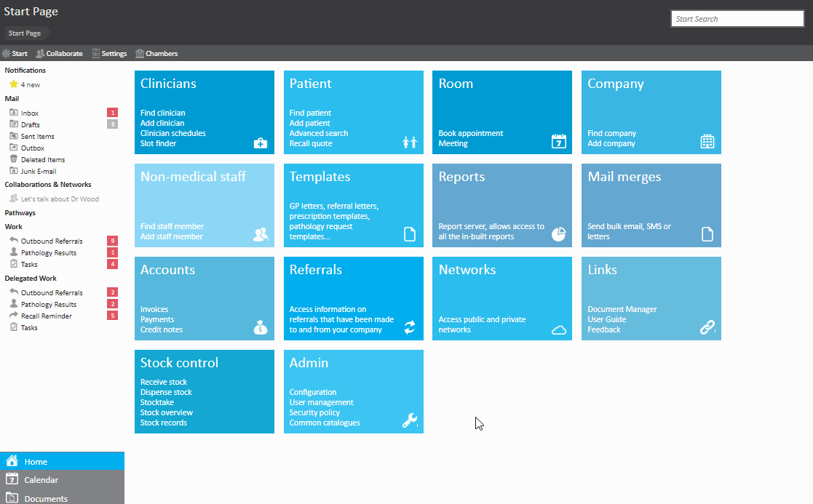Open the Chambers menu
Screen dimensions: 813x504
point(156,54)
